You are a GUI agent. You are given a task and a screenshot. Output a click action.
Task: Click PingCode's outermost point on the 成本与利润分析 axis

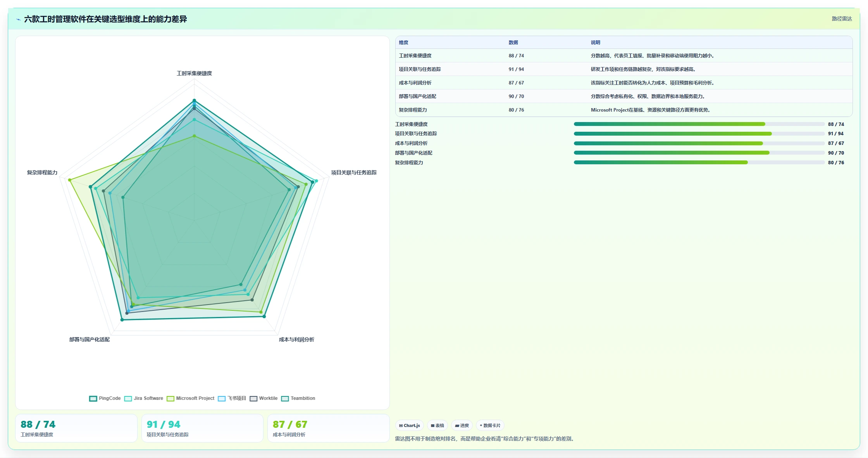point(264,317)
